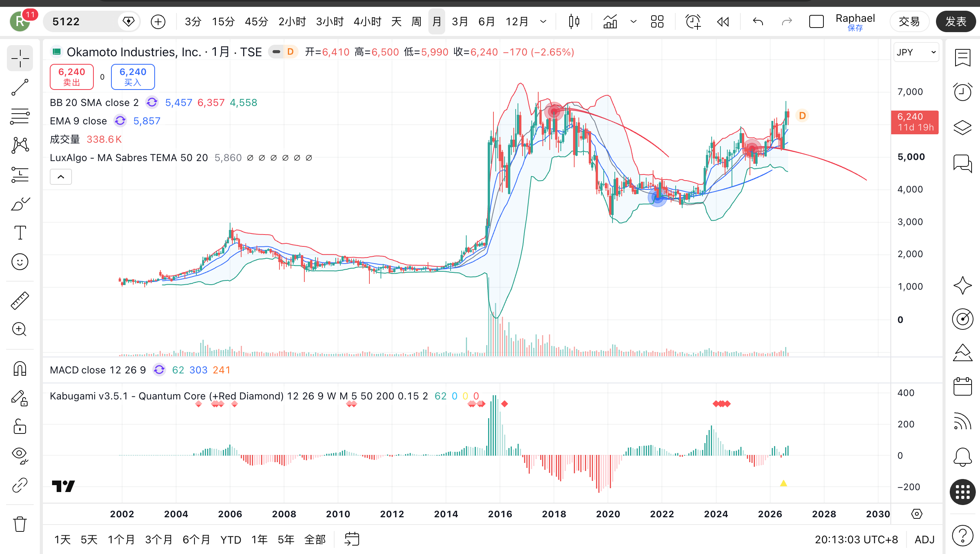This screenshot has height=554, width=980.
Task: Open the layout selection square icon
Action: [x=816, y=21]
